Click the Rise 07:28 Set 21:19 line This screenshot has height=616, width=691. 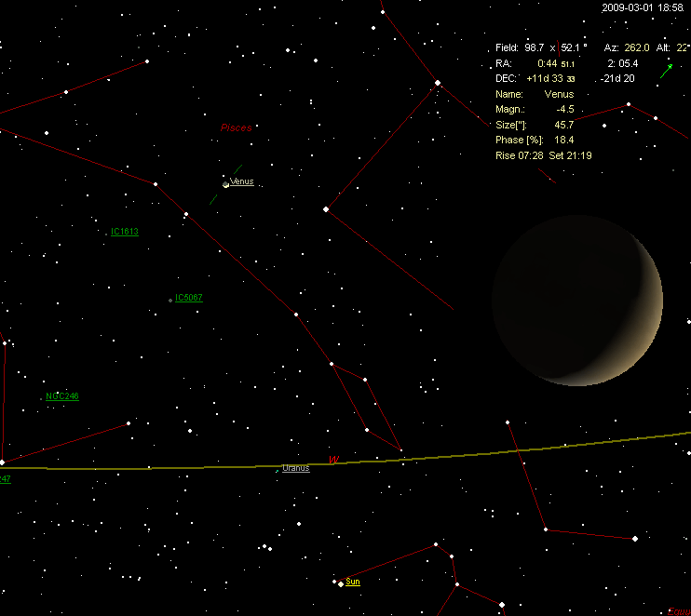544,155
